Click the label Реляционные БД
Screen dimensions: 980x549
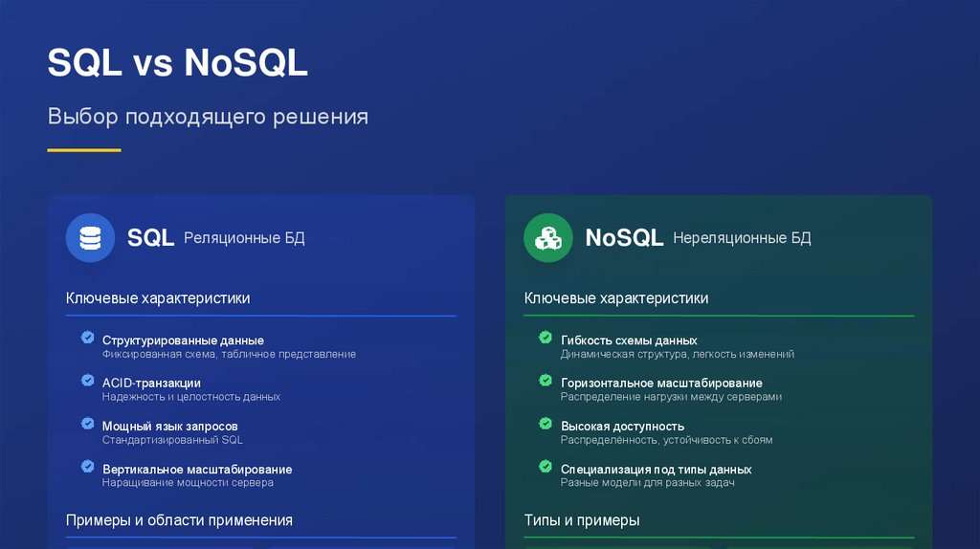coord(244,238)
